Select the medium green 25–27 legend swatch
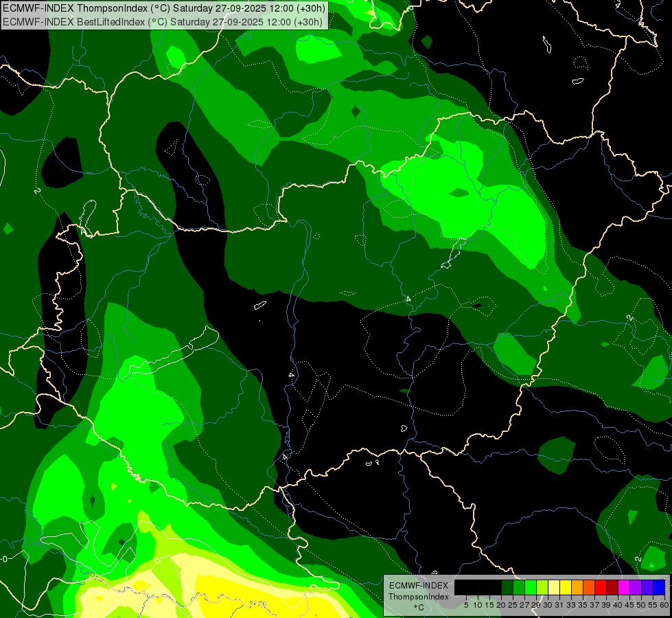This screenshot has width=672, height=618. [x=519, y=587]
